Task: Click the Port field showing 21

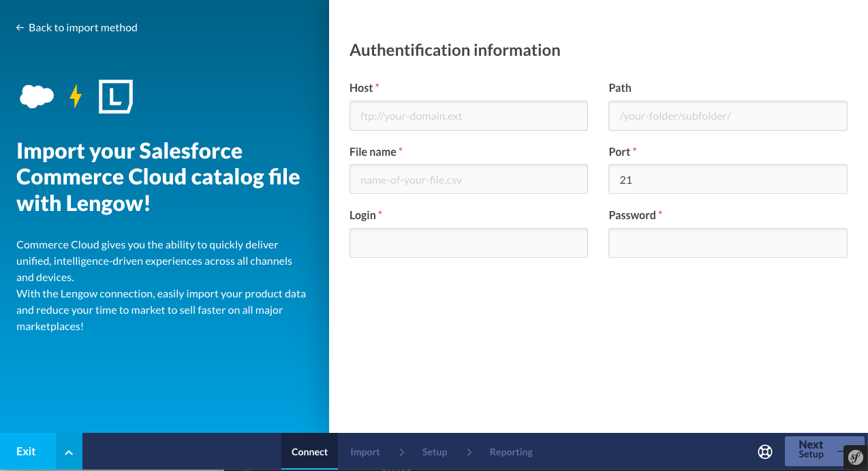Action: (728, 180)
